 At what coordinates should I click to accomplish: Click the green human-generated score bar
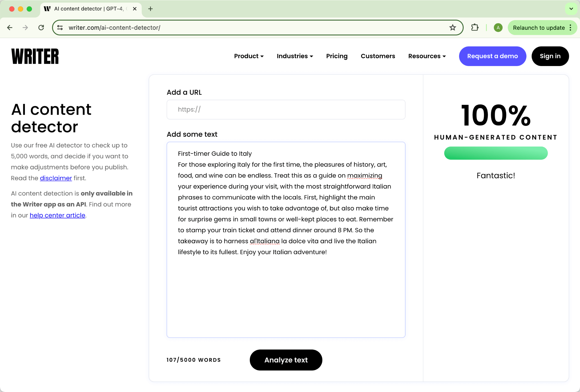point(496,153)
